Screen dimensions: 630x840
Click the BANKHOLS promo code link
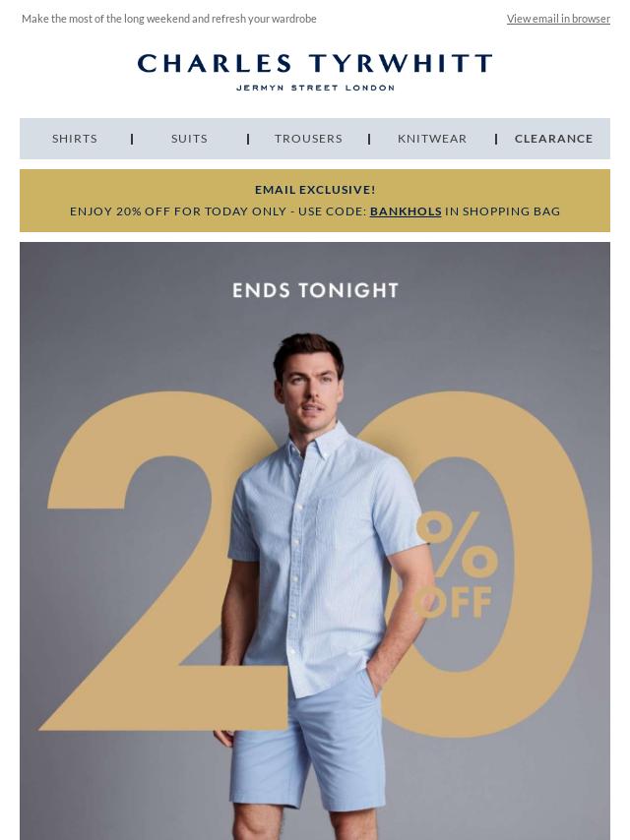click(x=406, y=211)
